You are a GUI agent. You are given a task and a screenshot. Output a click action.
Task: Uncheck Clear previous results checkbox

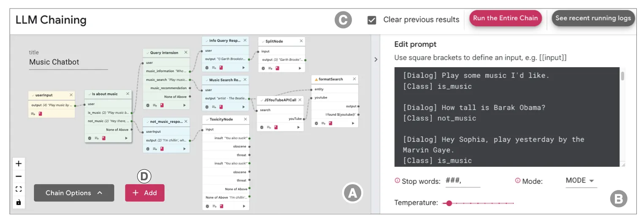click(x=372, y=20)
